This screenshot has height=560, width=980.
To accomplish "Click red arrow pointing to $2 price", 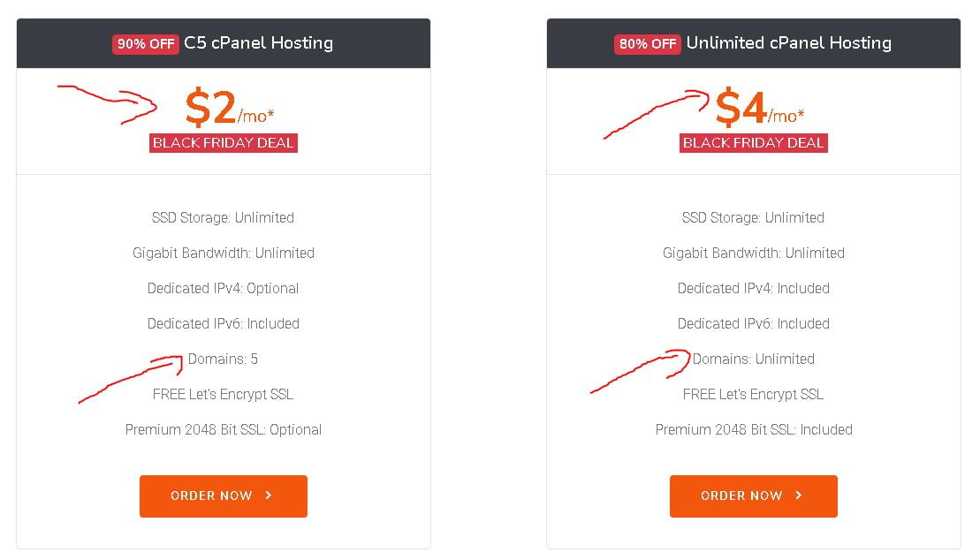I will [107, 103].
